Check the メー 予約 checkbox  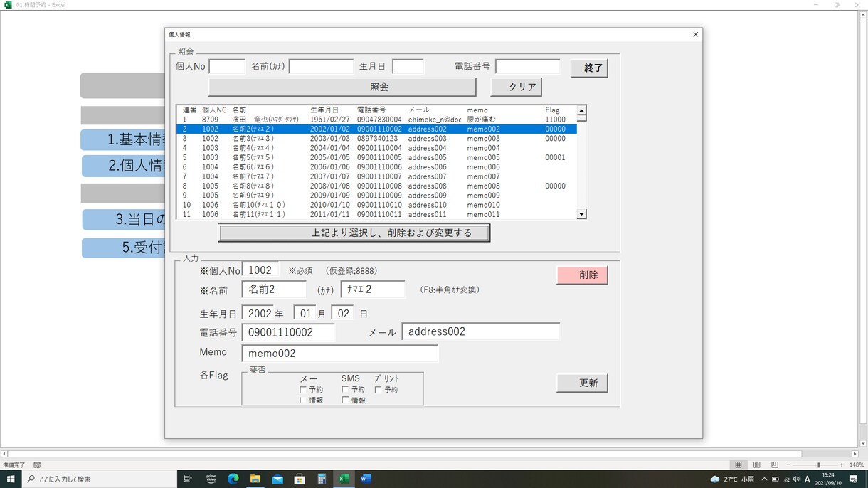[x=303, y=390]
